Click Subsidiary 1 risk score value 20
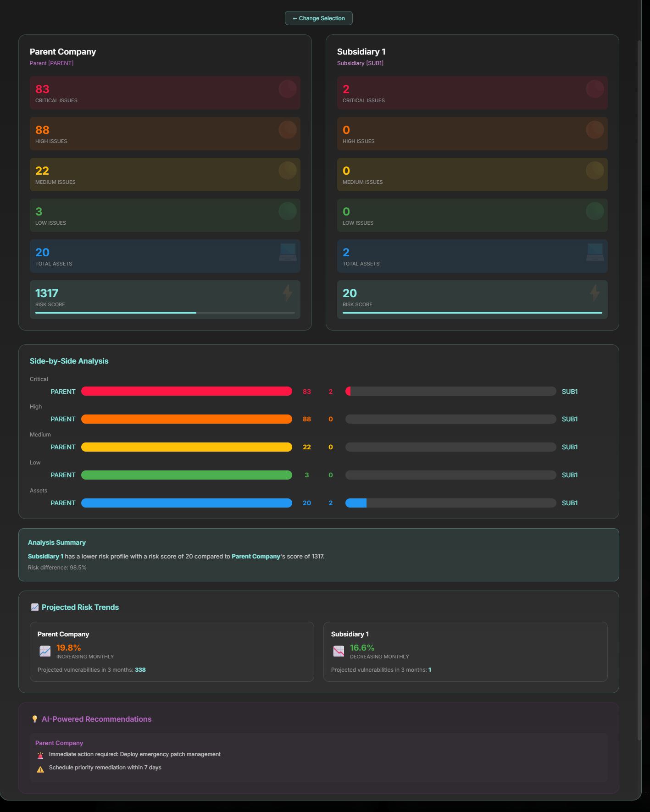650x812 pixels. coord(350,293)
